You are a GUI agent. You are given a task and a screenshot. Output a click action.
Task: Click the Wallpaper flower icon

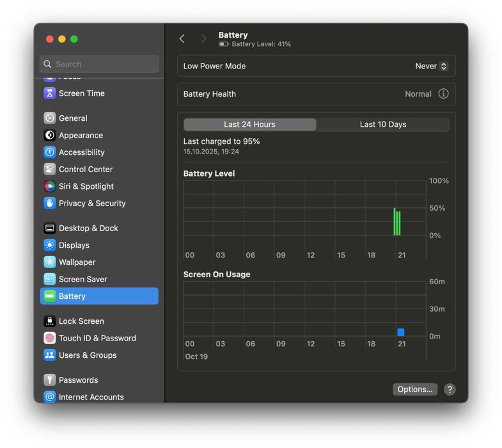(x=49, y=262)
